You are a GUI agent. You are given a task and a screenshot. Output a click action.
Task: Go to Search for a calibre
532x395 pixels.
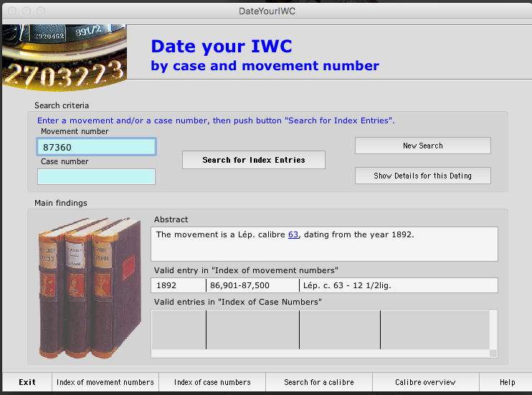(319, 382)
